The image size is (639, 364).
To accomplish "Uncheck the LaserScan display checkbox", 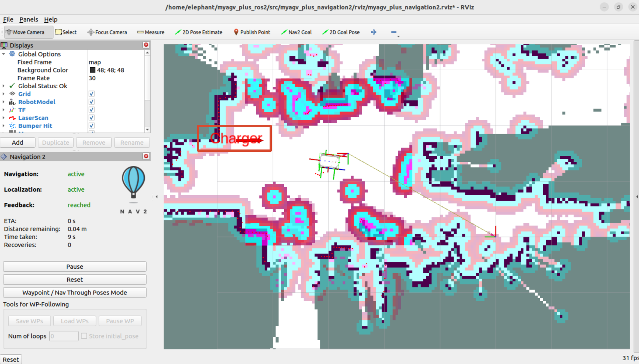I will pyautogui.click(x=92, y=118).
